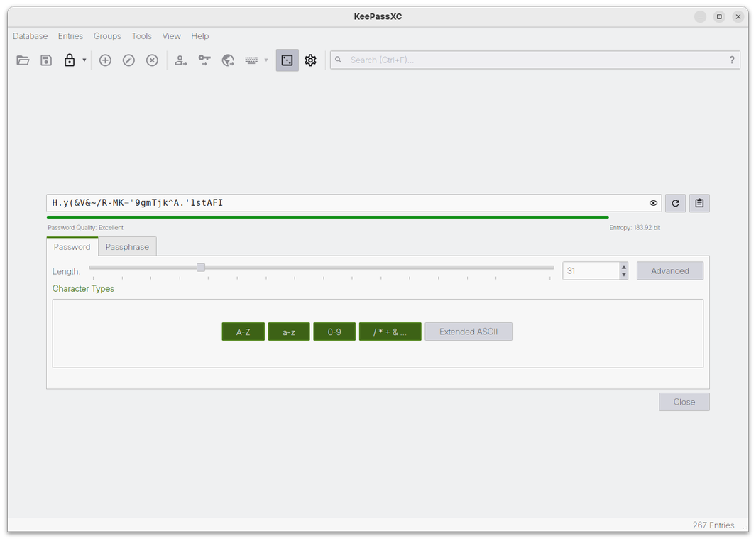Click the Entropy: 183.92 bit label
The width and height of the screenshot is (756, 541).
[x=635, y=228]
